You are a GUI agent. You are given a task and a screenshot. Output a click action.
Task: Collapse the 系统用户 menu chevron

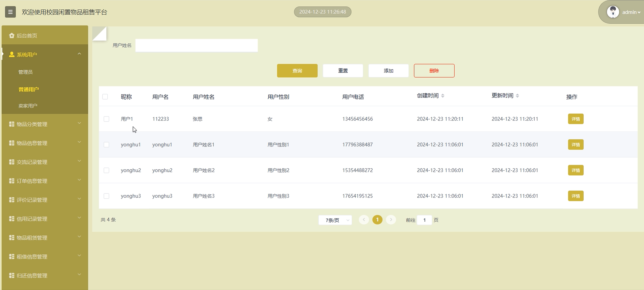79,54
